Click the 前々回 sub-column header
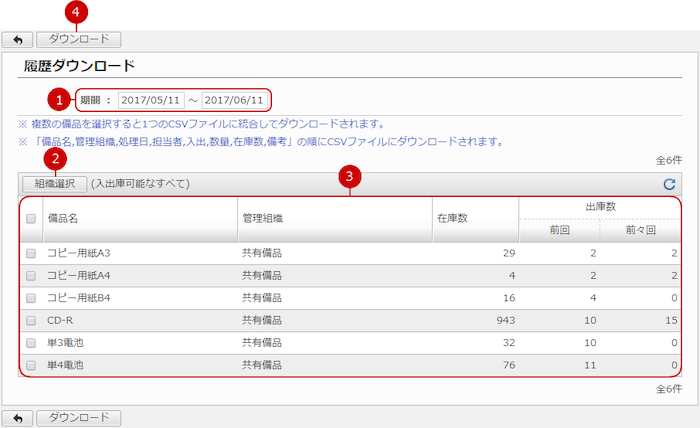Image resolution: width=700 pixels, height=428 pixels. (639, 230)
